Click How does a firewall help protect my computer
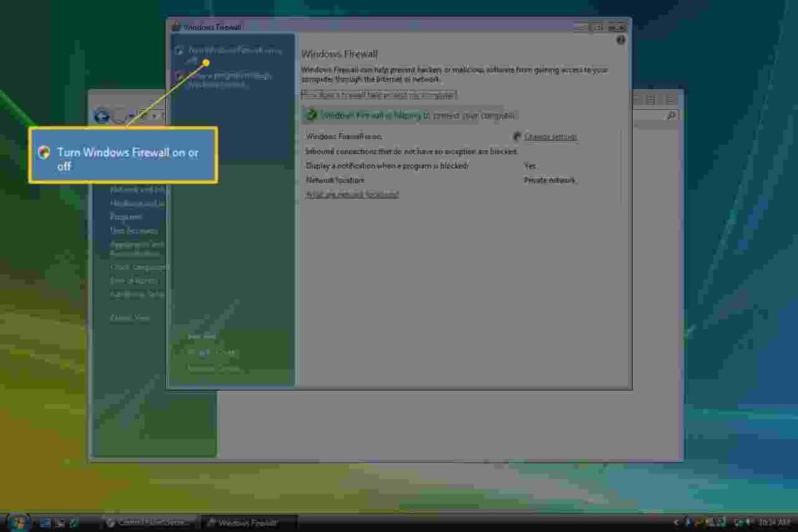 coord(380,94)
